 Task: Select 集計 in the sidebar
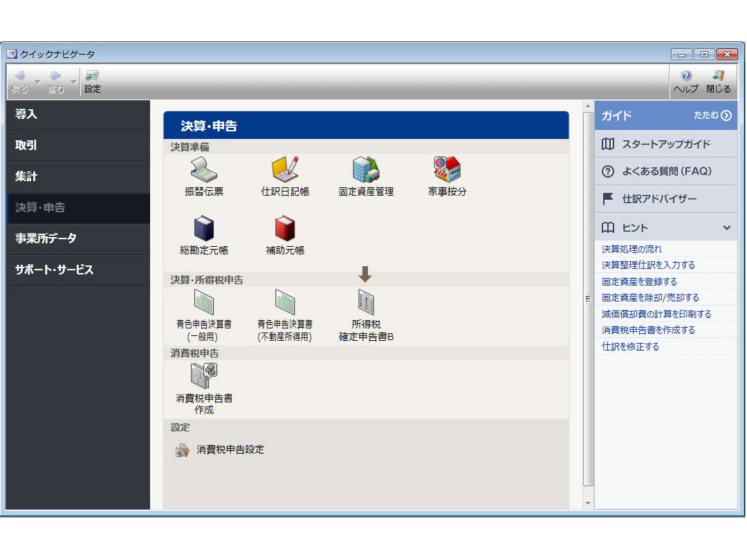pos(78,176)
